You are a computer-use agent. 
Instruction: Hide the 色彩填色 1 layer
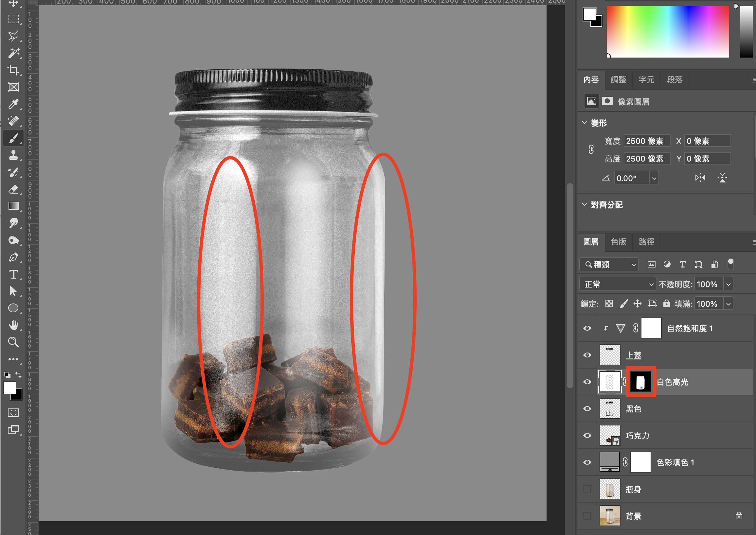587,462
